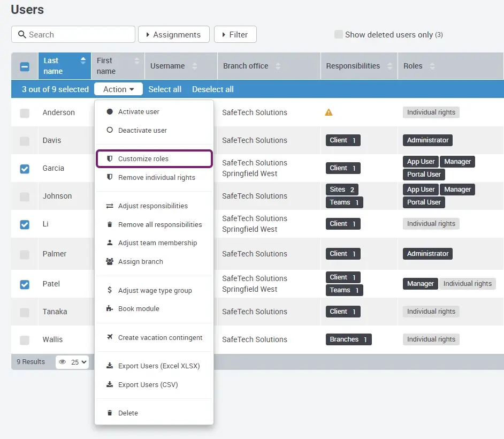Screen dimensions: 504x439
Task: Click the plane icon beside Create vacation contingent
Action: [x=109, y=338]
